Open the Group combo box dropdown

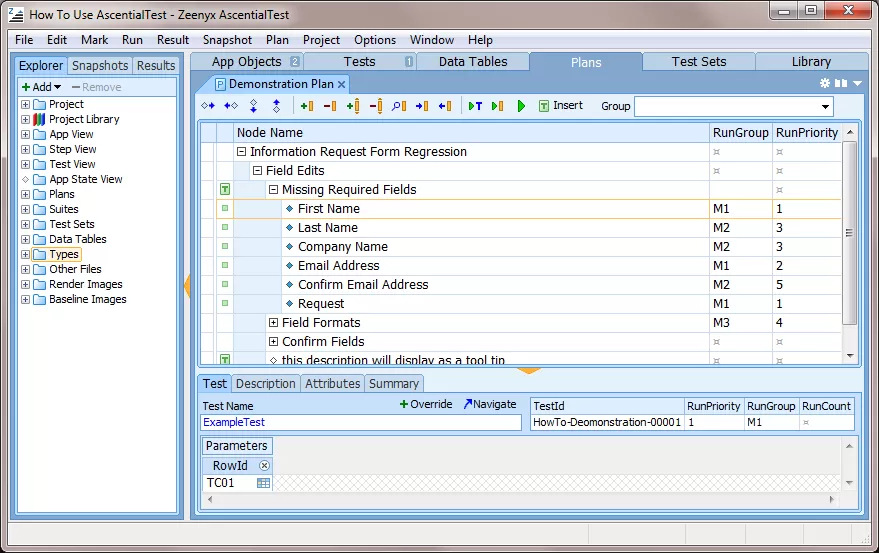click(x=825, y=107)
